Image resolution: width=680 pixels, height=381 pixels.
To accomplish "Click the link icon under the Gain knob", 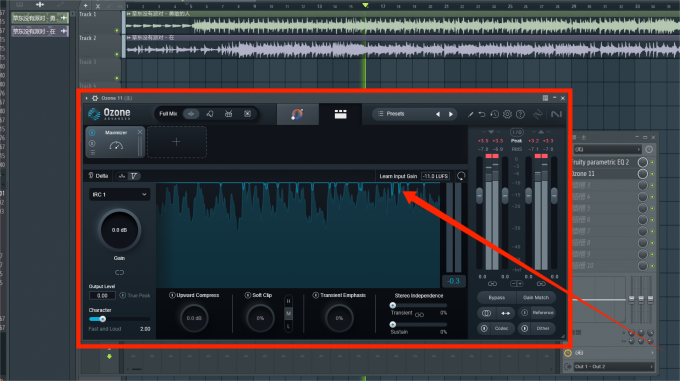I will [119, 273].
